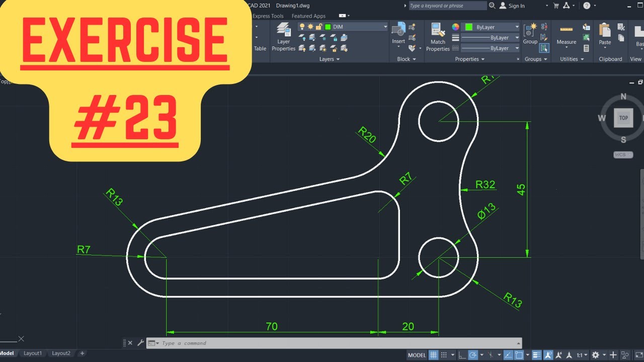Click the keyword search input field
This screenshot has height=362, width=644.
click(447, 6)
